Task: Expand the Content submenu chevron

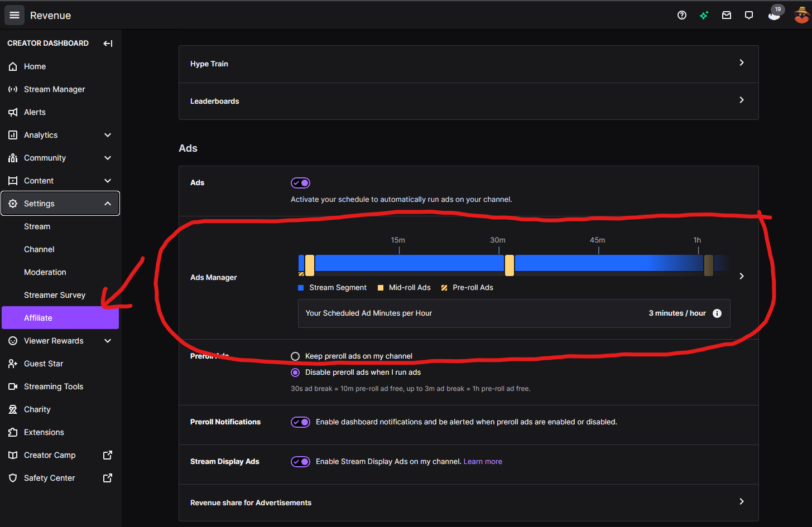Action: pos(108,181)
